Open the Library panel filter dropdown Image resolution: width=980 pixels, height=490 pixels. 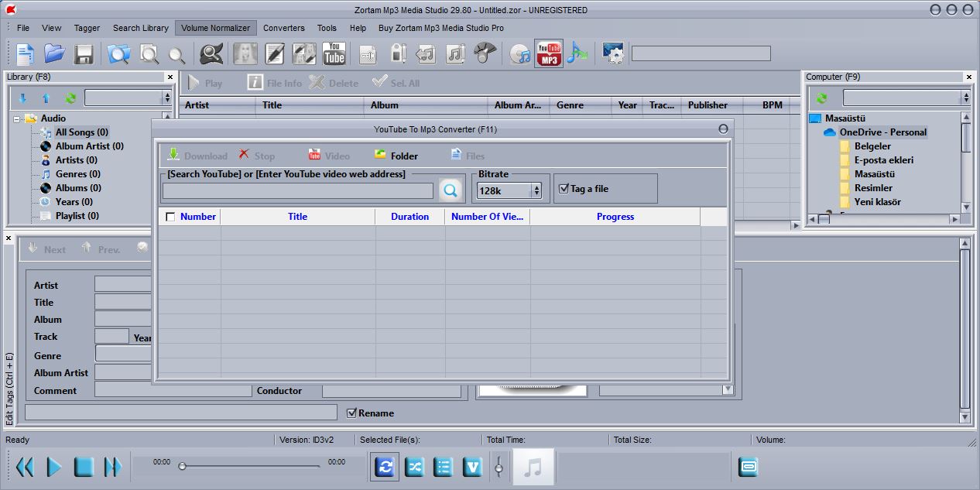(167, 98)
